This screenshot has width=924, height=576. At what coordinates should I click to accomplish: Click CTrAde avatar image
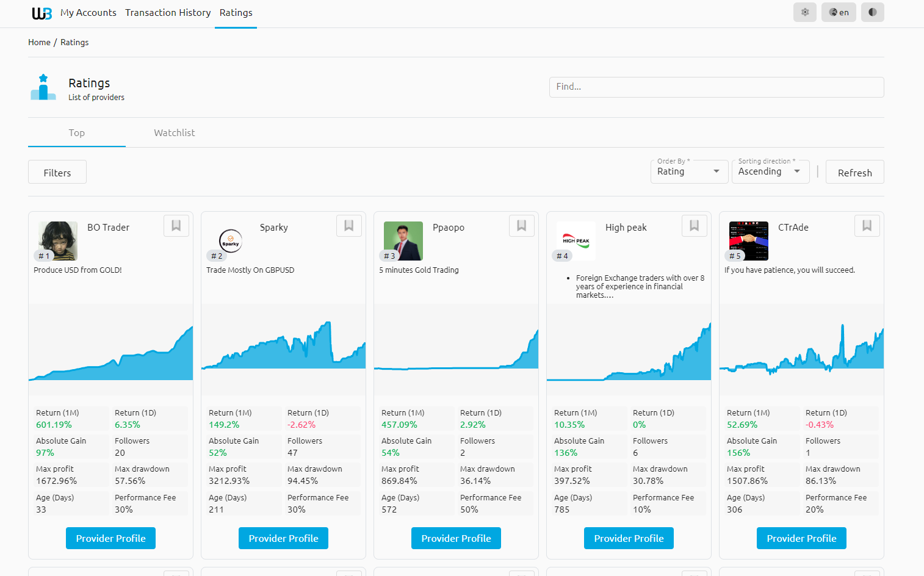pos(749,241)
